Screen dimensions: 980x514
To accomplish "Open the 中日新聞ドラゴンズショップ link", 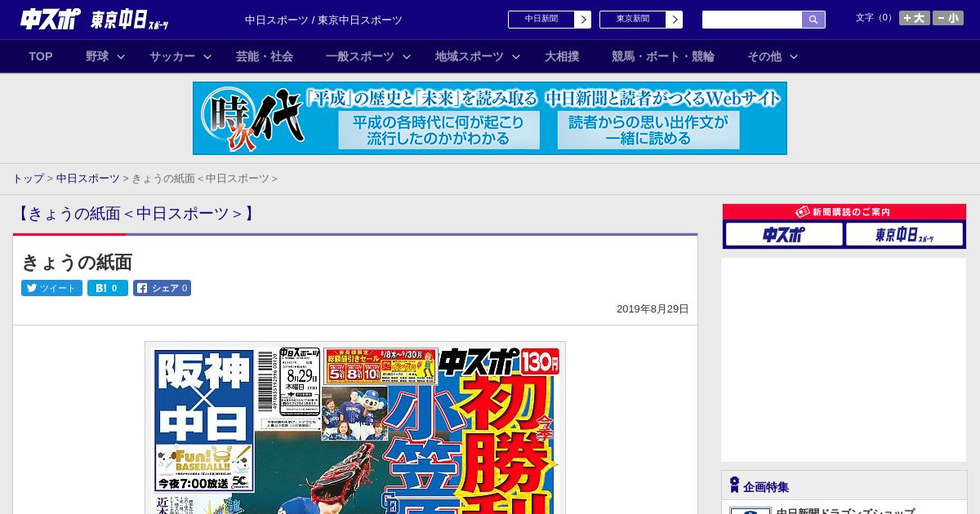I will tap(845, 512).
